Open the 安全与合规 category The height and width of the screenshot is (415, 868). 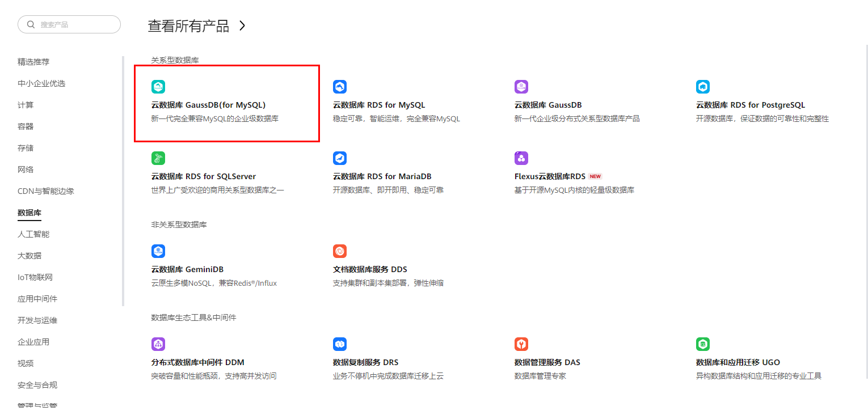37,385
